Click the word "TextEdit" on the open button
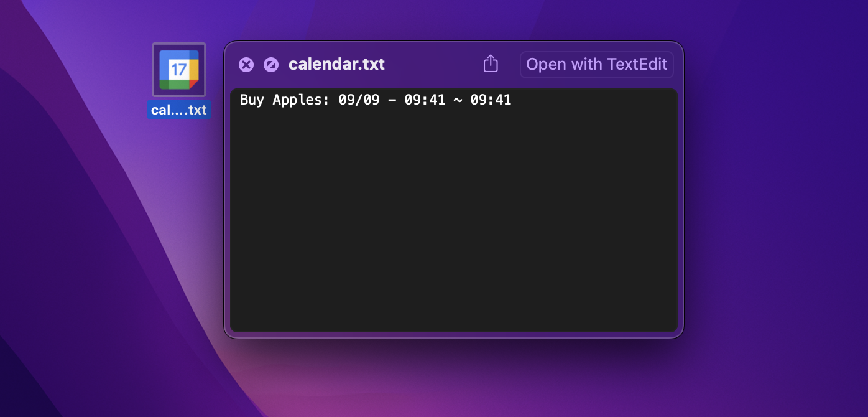868x417 pixels. [x=637, y=64]
